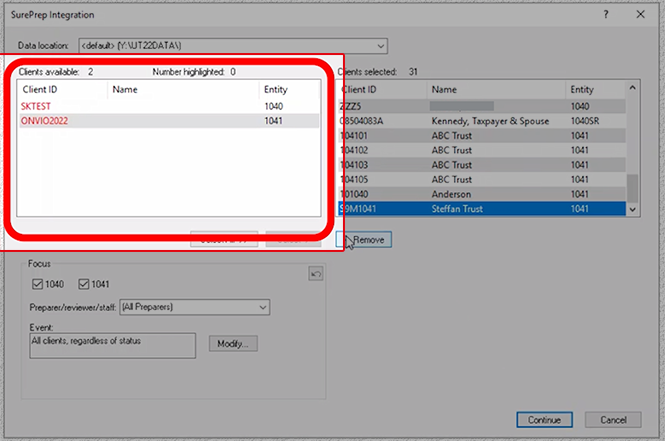
Task: Click the Modify... button
Action: 233,344
